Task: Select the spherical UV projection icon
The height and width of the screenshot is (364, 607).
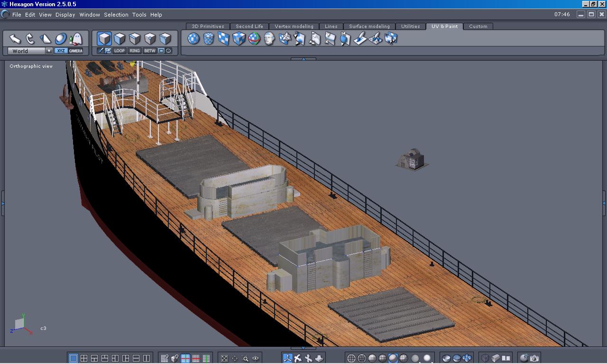Action: [193, 38]
